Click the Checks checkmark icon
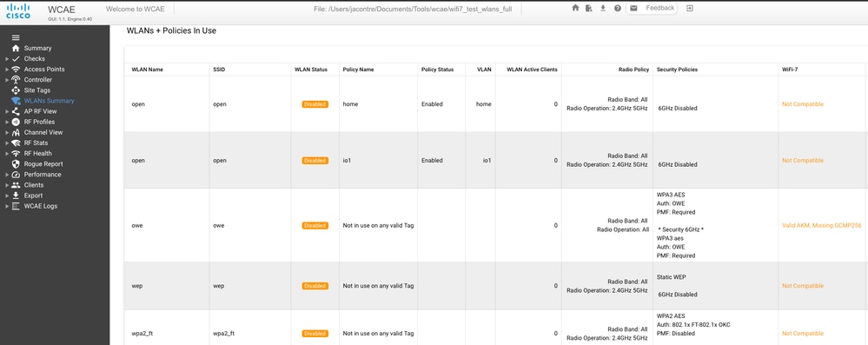 (x=16, y=59)
